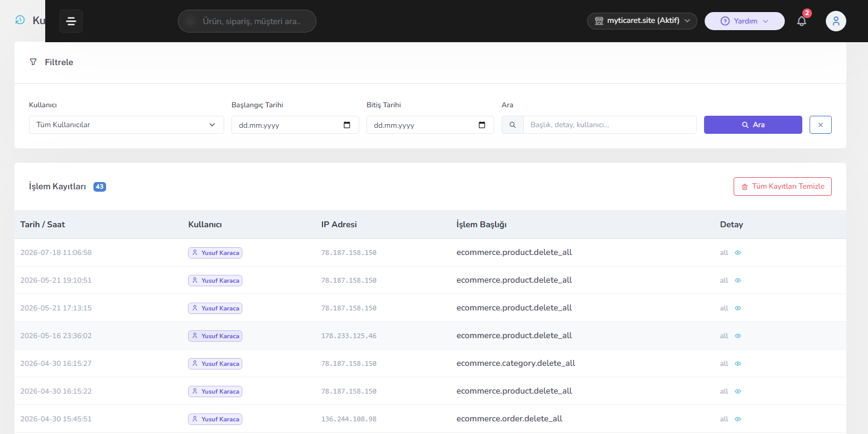Open calendar picker for Başlangıç Tarihi

(x=347, y=125)
